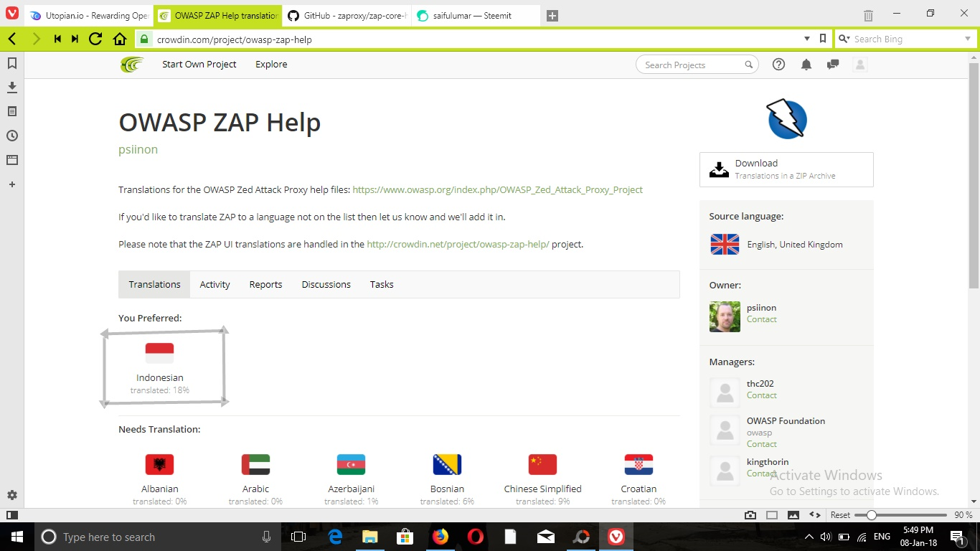
Task: Select the Albanian language flag
Action: (x=160, y=464)
